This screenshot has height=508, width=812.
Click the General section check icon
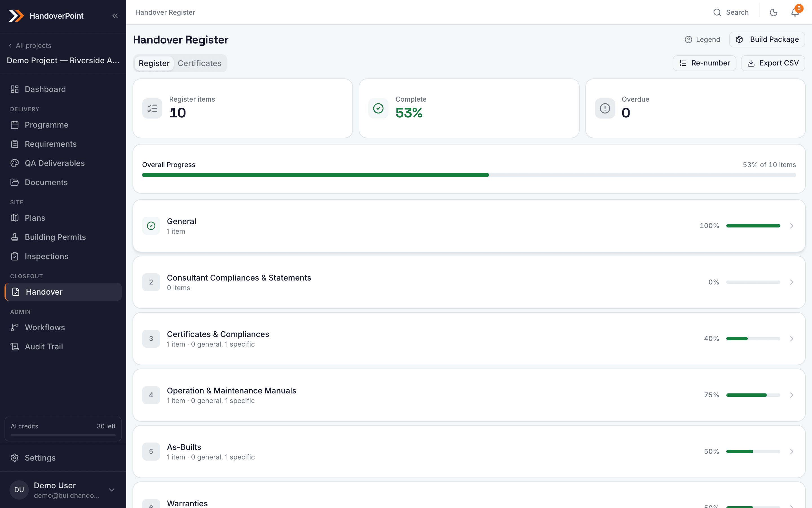151,226
